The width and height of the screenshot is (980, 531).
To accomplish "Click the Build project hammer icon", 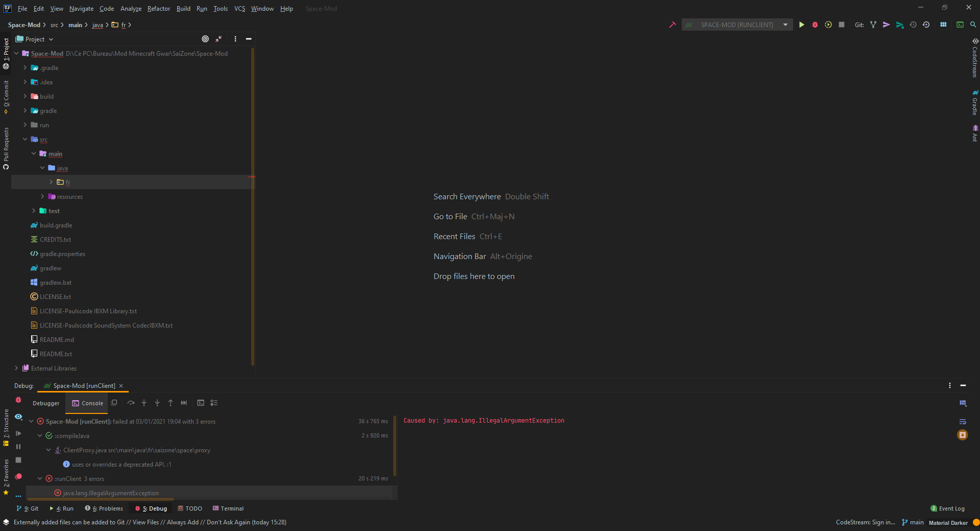I will (673, 25).
